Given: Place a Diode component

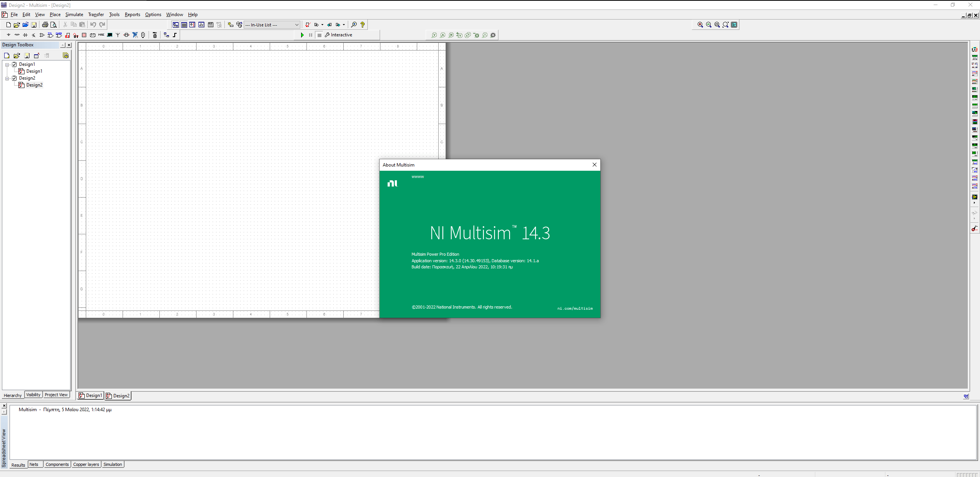Looking at the screenshot, I should [25, 35].
